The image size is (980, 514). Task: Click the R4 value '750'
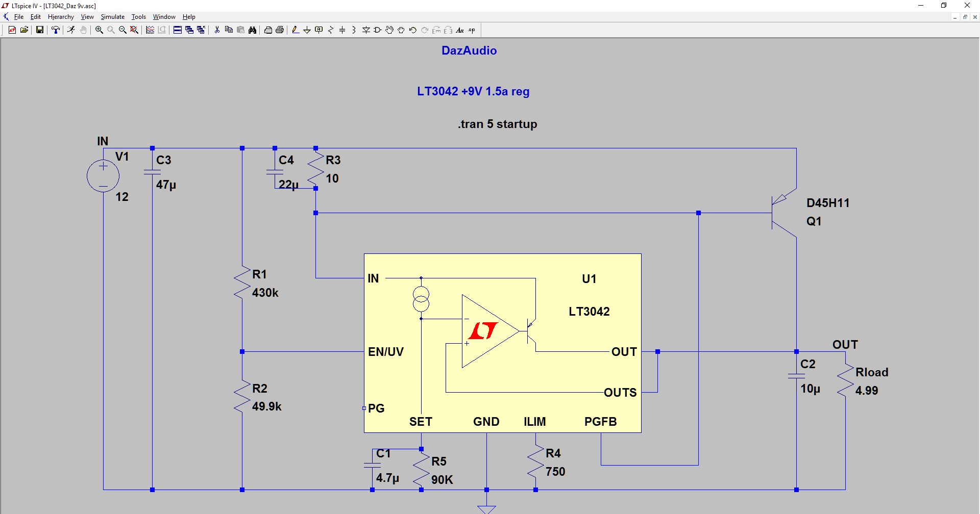pyautogui.click(x=555, y=472)
